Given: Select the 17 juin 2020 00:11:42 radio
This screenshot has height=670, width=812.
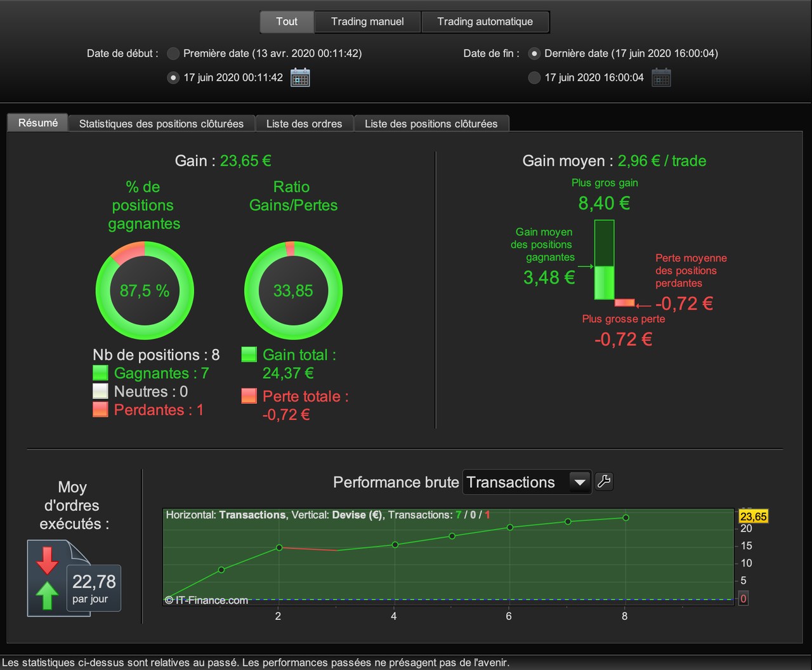Looking at the screenshot, I should (173, 77).
